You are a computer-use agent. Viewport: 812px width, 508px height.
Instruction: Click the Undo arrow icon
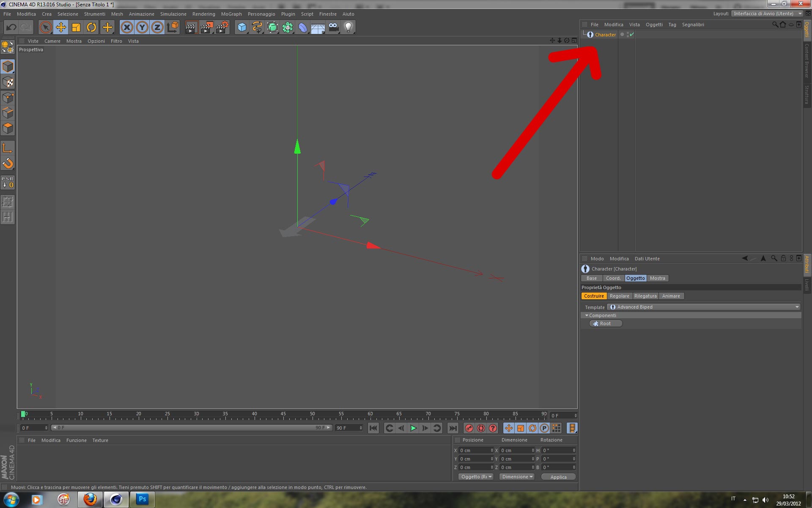pyautogui.click(x=11, y=28)
